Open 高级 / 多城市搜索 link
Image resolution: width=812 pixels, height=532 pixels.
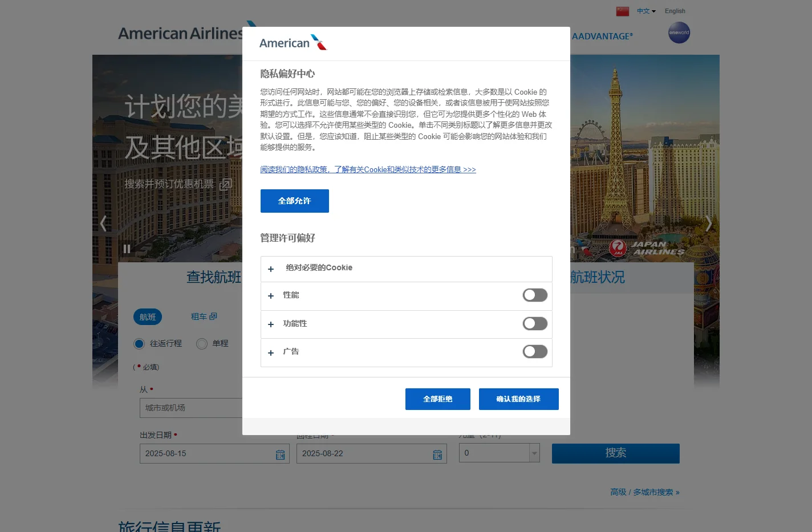(x=644, y=492)
